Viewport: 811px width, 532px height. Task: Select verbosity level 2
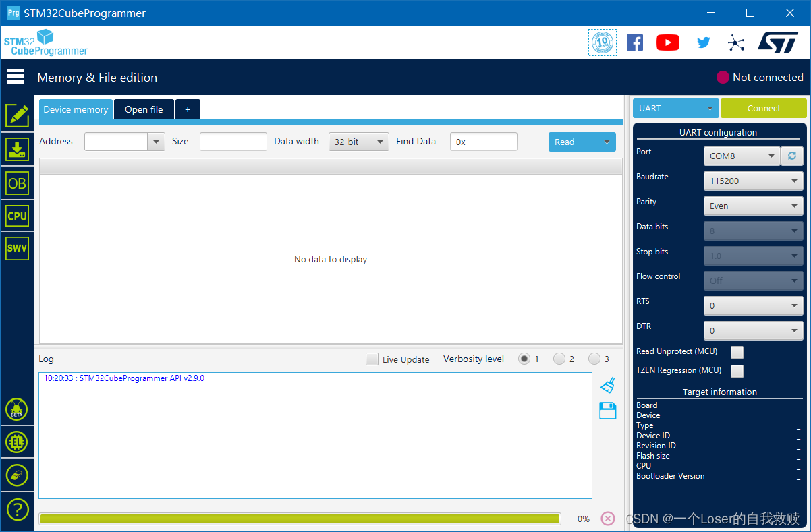559,359
